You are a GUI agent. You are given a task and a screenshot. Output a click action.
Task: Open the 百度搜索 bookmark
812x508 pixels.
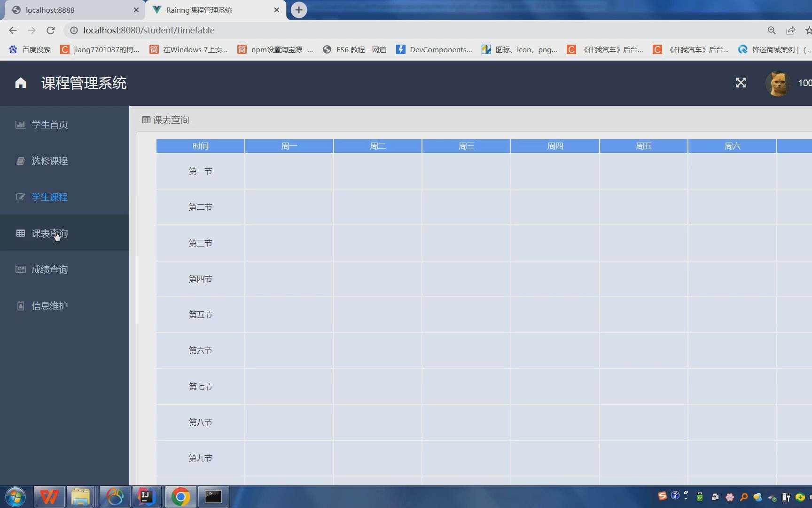29,49
